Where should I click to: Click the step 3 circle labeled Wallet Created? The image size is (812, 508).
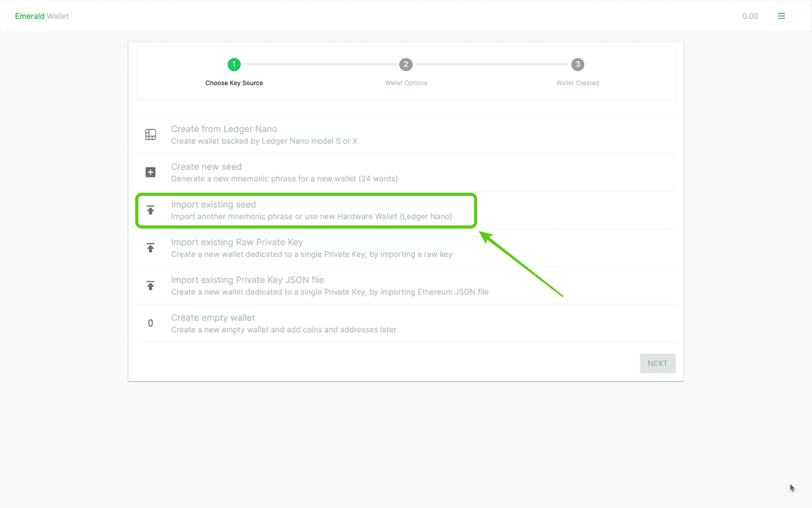point(577,64)
